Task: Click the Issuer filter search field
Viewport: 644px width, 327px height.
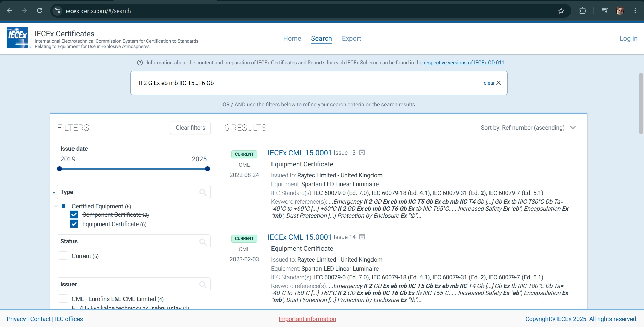Action: (134, 284)
